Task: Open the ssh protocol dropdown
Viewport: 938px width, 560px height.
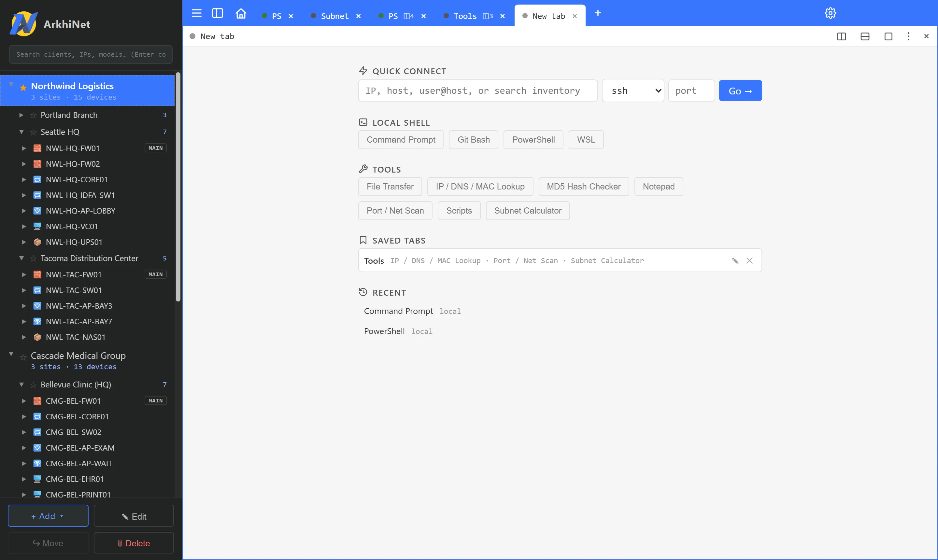Action: click(x=632, y=91)
